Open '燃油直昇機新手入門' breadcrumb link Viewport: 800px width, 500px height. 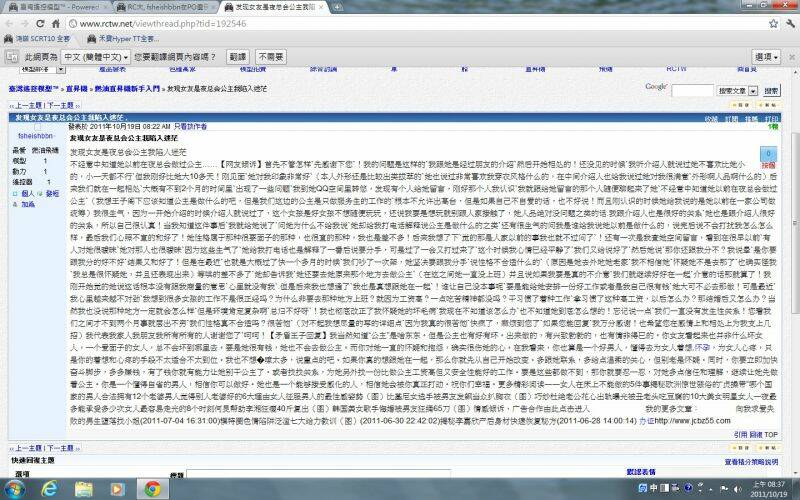coord(127,89)
